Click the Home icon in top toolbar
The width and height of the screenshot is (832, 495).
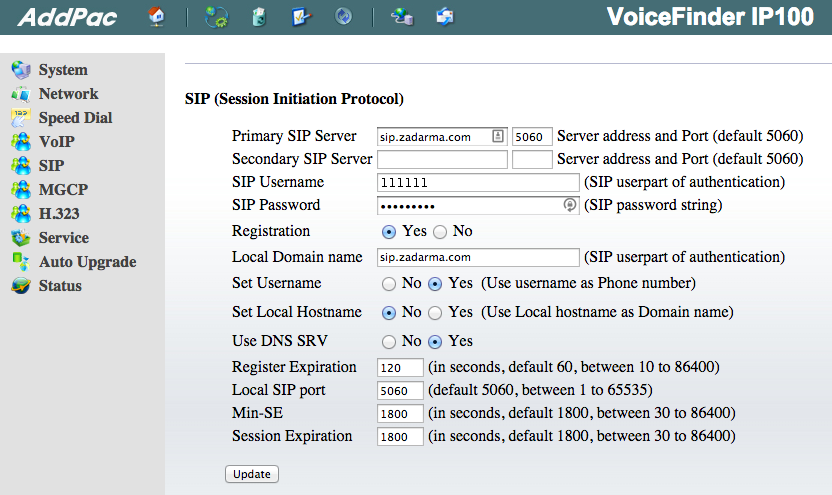pos(156,16)
